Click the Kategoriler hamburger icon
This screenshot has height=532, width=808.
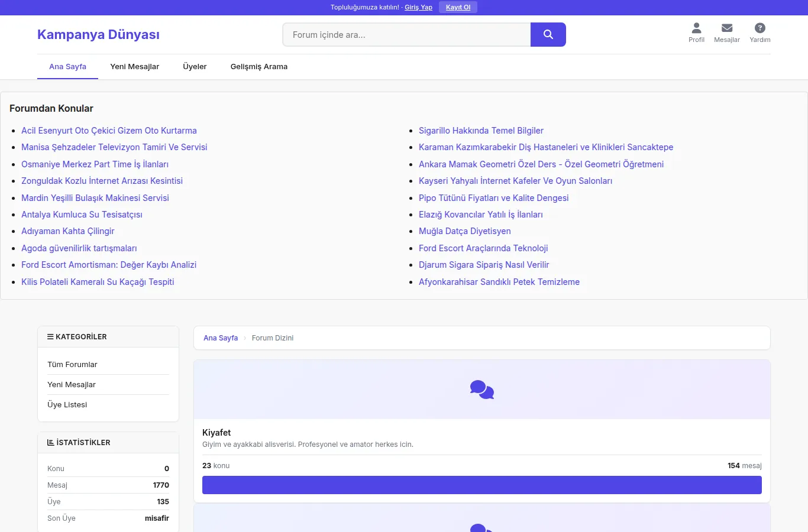pyautogui.click(x=50, y=336)
